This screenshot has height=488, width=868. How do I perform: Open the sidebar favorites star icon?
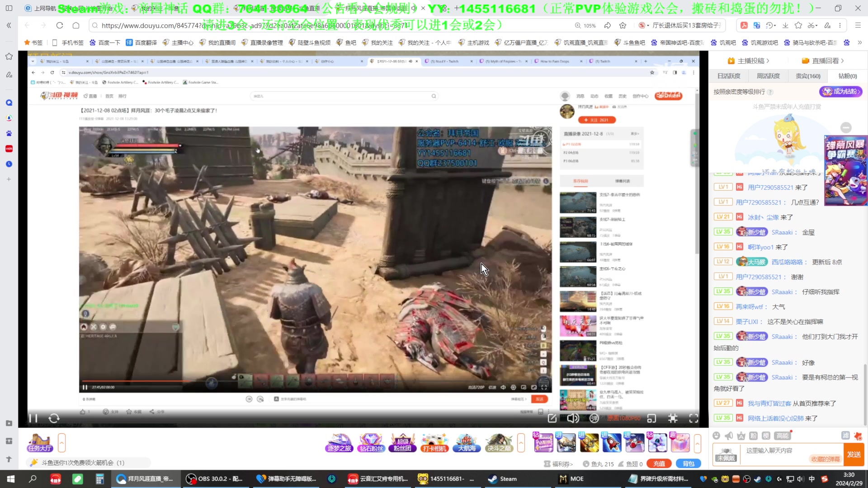(x=9, y=56)
